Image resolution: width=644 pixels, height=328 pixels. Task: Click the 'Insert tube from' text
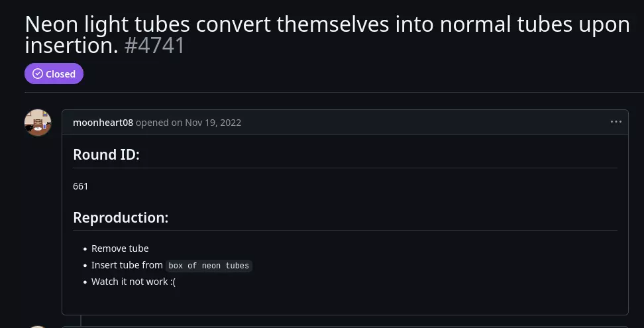point(127,265)
